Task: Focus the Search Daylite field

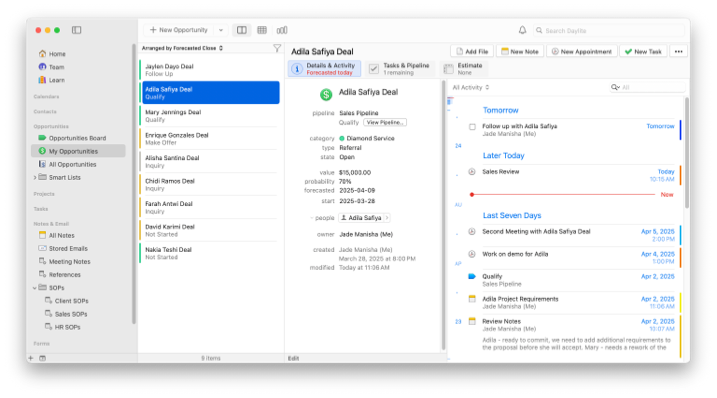Action: 609,31
